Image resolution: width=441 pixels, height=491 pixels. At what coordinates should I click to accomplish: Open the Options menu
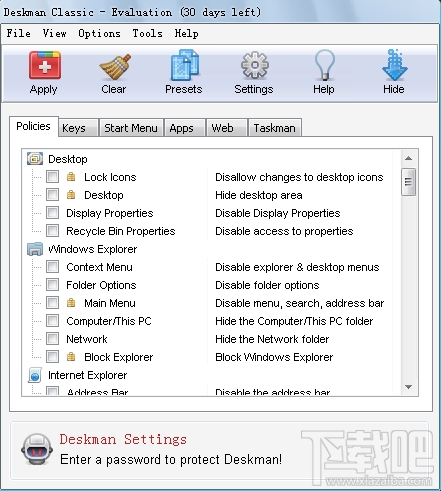[x=99, y=33]
